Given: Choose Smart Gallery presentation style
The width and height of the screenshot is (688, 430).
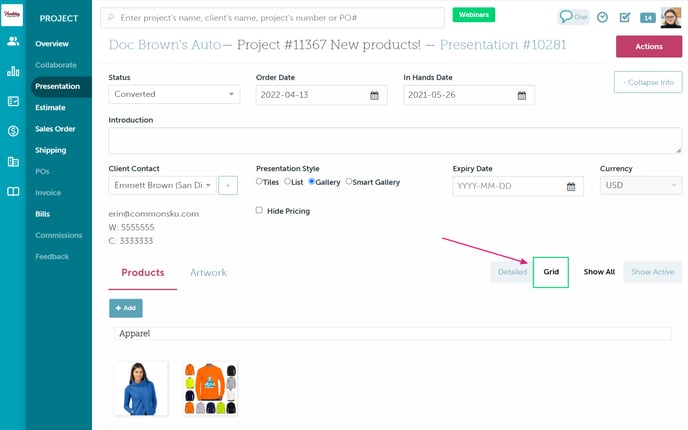Looking at the screenshot, I should (x=348, y=182).
